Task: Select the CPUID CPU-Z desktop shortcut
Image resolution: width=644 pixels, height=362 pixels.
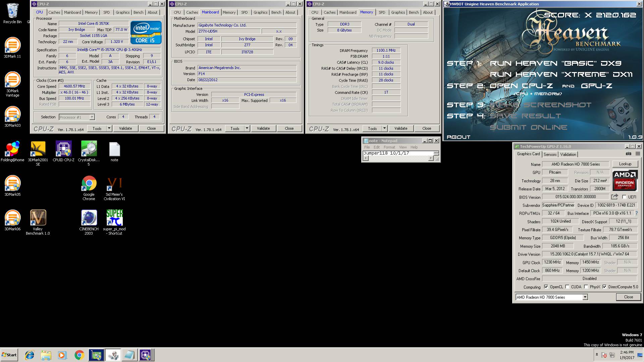Action: point(63,152)
